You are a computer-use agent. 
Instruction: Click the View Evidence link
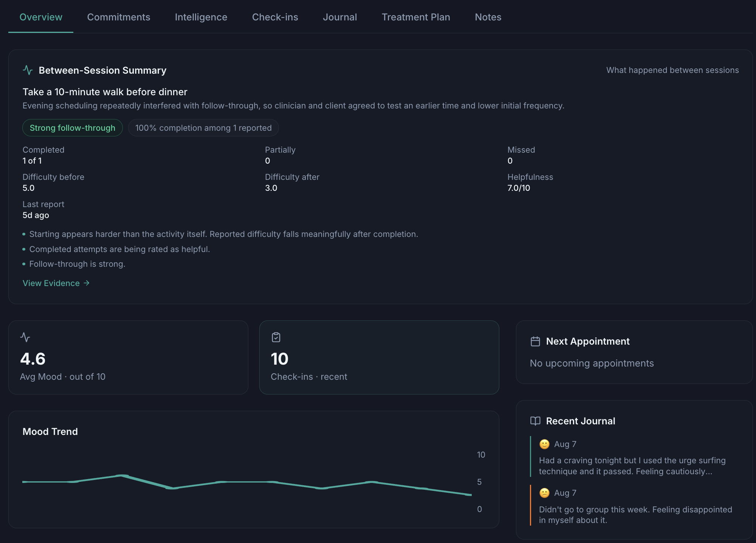[x=56, y=283]
